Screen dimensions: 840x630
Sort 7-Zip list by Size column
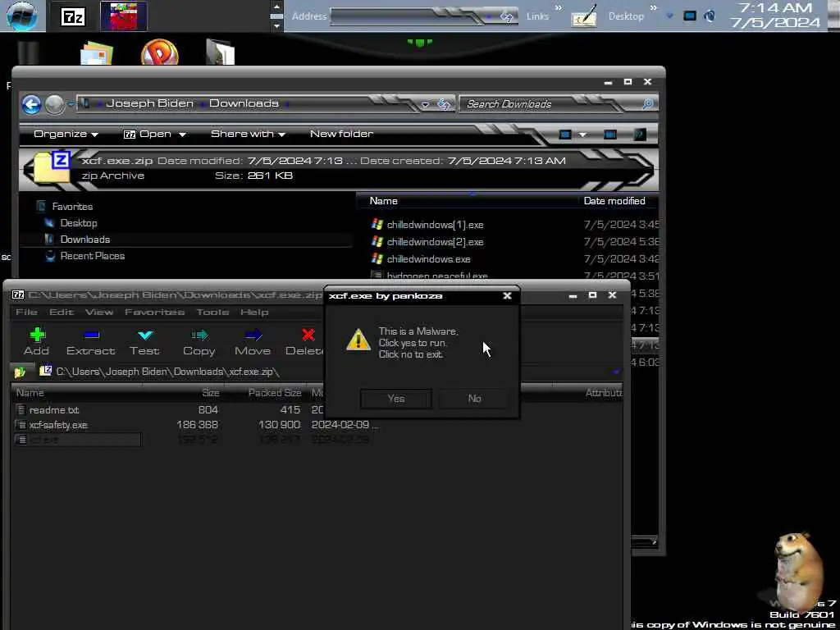click(x=211, y=393)
